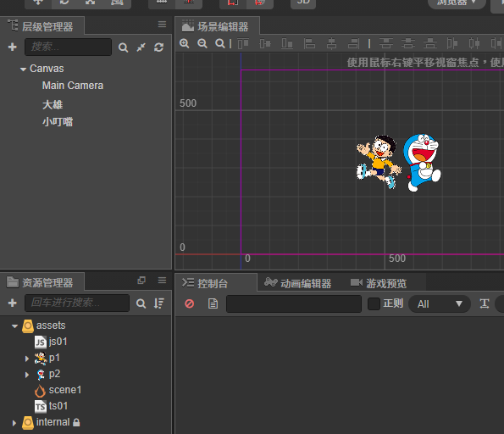Open the console log file

tap(213, 303)
